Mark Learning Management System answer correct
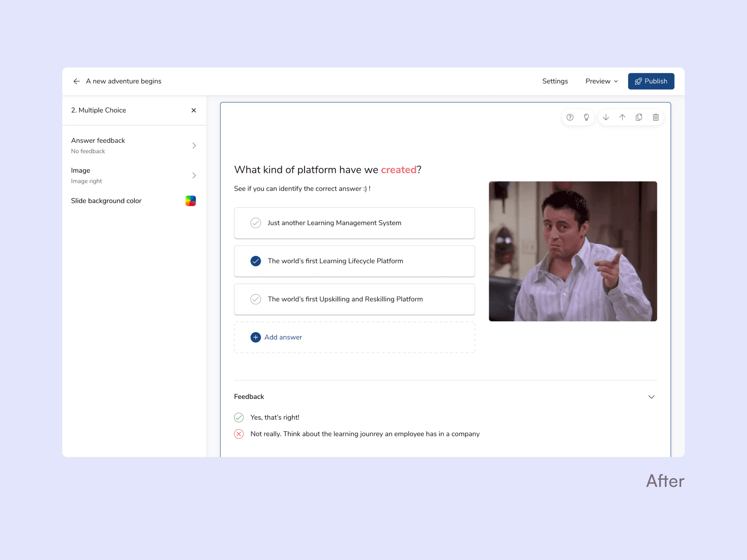Image resolution: width=747 pixels, height=560 pixels. (x=256, y=223)
